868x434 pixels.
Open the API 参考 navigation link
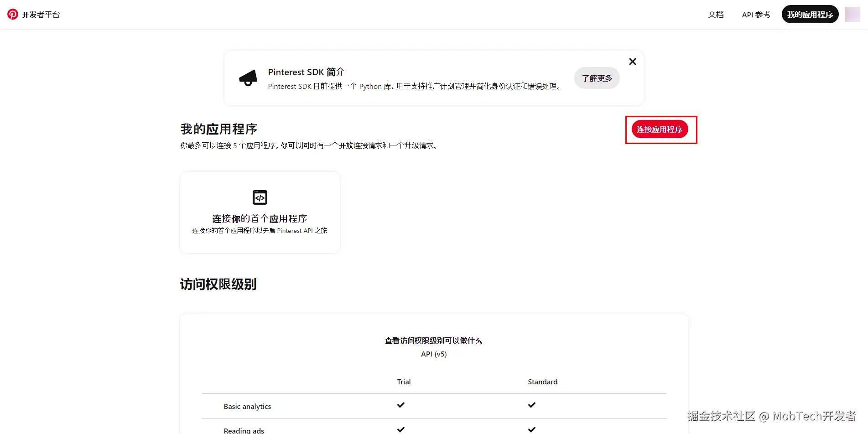click(x=756, y=15)
